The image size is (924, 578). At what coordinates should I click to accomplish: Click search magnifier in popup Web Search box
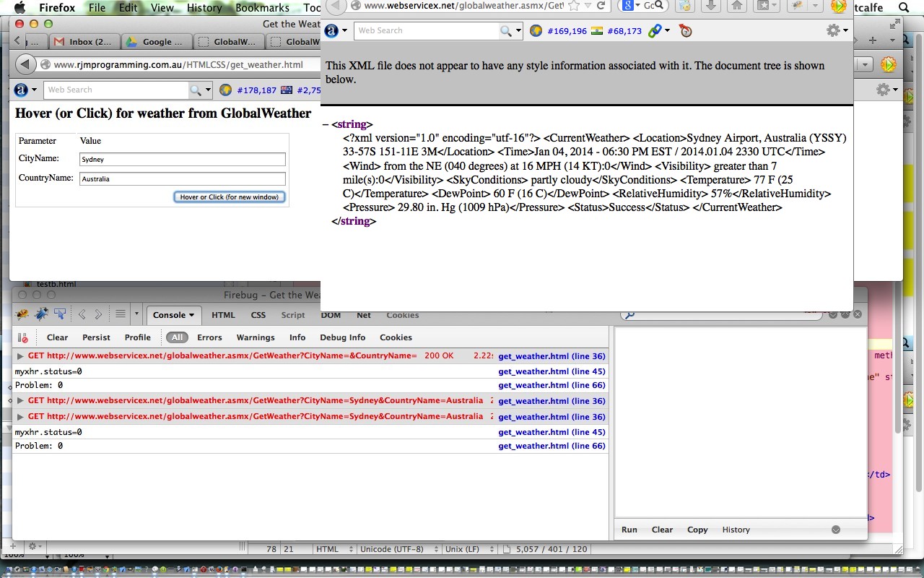pyautogui.click(x=507, y=30)
